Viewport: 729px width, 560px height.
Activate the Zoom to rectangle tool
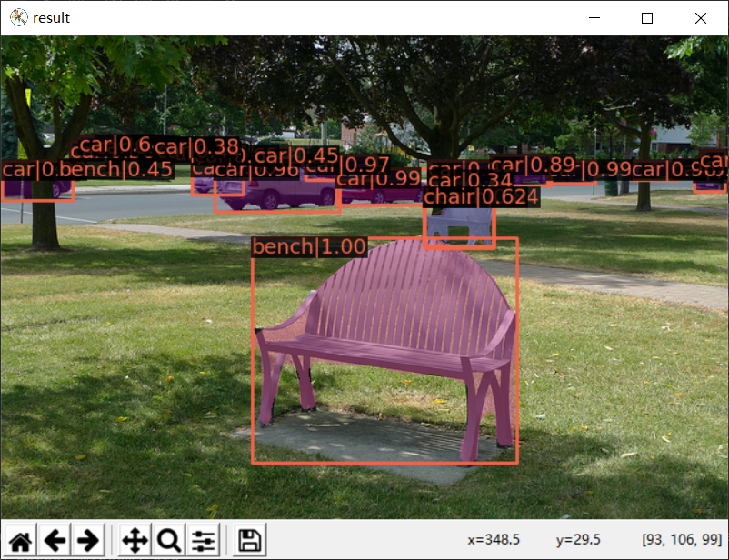click(x=169, y=541)
